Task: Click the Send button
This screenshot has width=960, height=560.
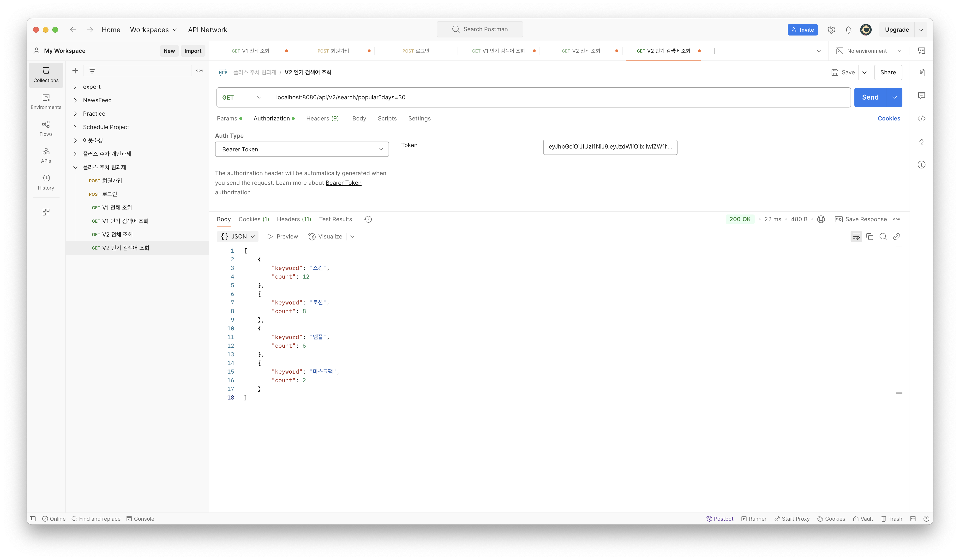Action: 870,97
